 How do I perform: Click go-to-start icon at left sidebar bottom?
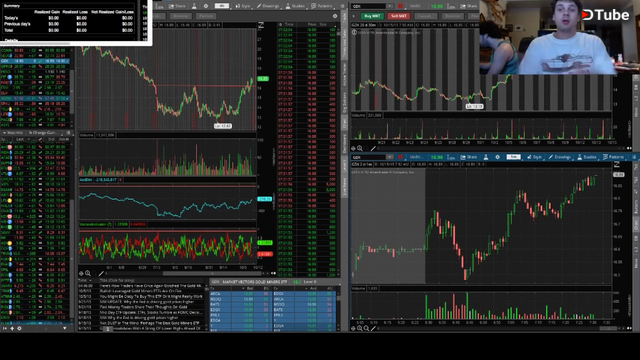(x=5, y=328)
